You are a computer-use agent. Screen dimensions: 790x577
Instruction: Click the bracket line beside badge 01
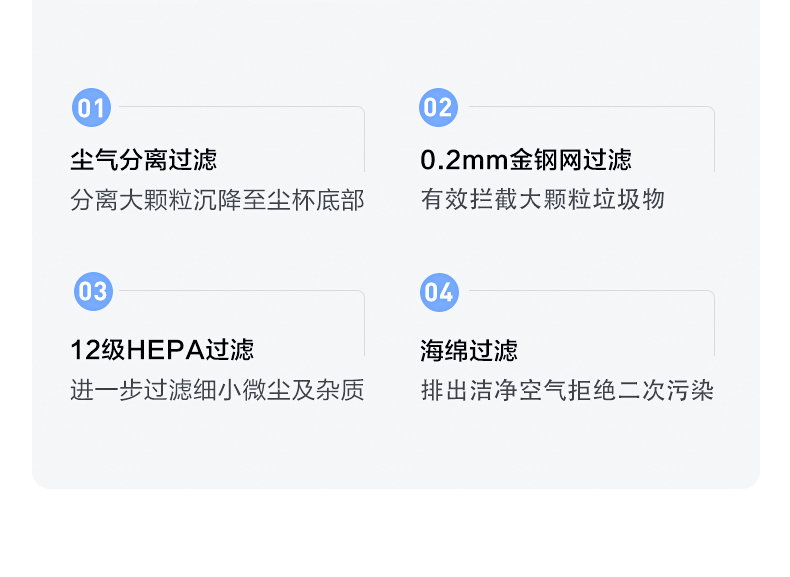240,107
